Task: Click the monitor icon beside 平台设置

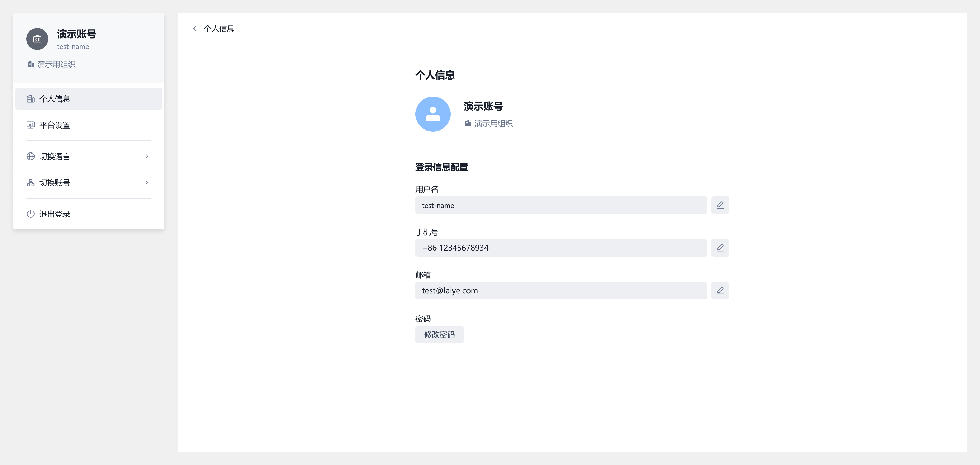Action: 30,125
